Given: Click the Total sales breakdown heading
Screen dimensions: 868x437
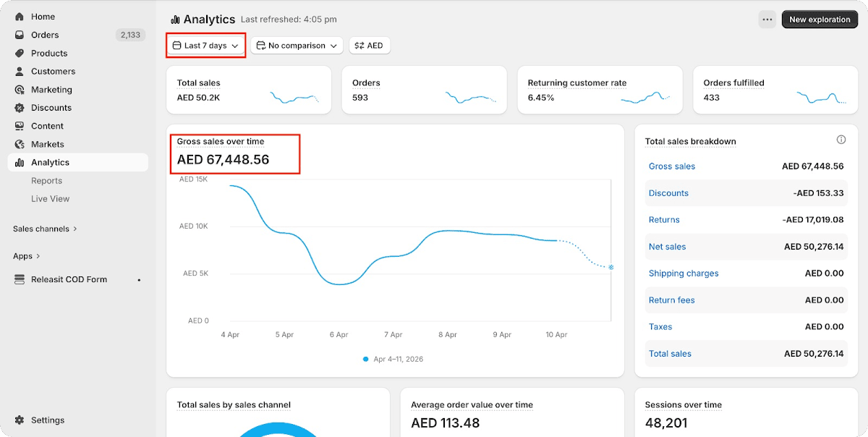Looking at the screenshot, I should (691, 142).
